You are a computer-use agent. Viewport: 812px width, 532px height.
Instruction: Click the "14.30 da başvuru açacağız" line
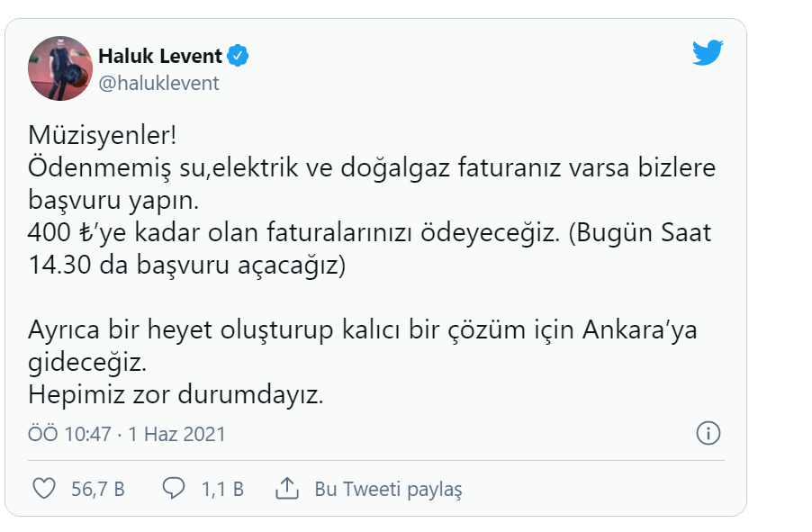click(x=187, y=266)
